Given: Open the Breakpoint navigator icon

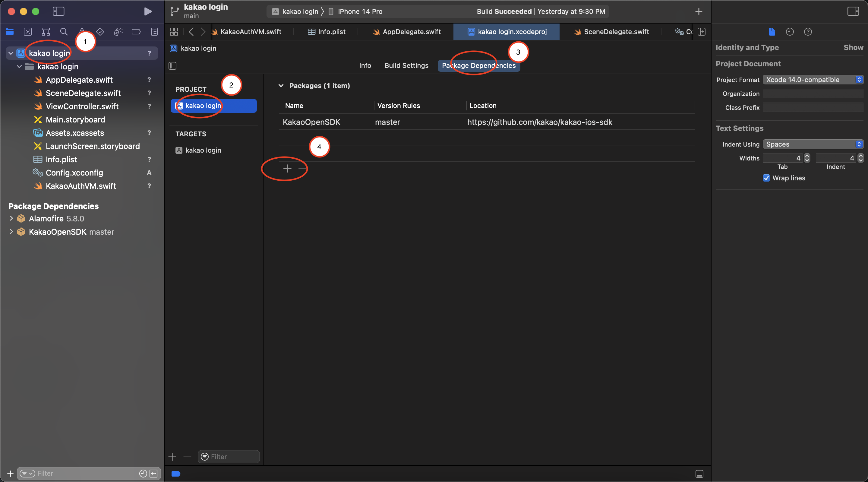Looking at the screenshot, I should (x=136, y=32).
